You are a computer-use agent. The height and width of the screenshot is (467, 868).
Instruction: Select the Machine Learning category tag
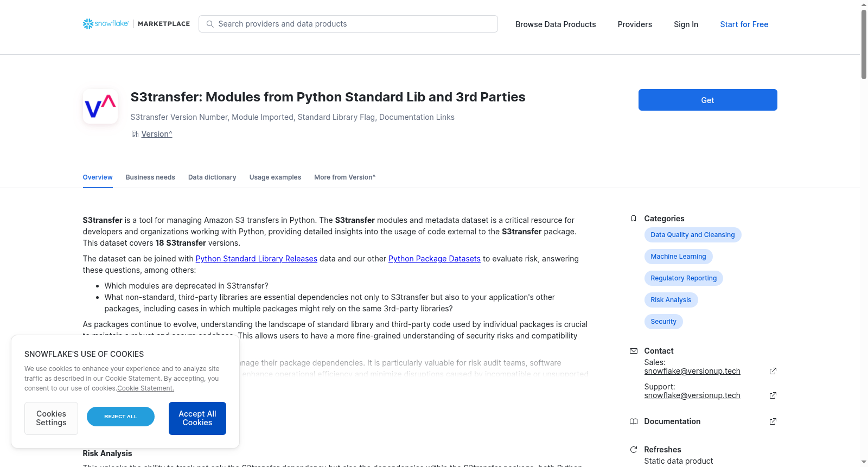(x=679, y=257)
